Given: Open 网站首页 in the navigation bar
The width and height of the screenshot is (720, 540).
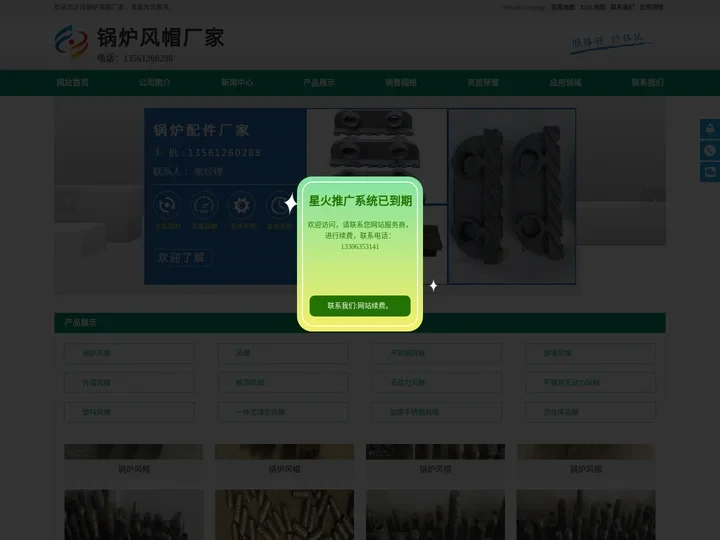Looking at the screenshot, I should pyautogui.click(x=72, y=83).
